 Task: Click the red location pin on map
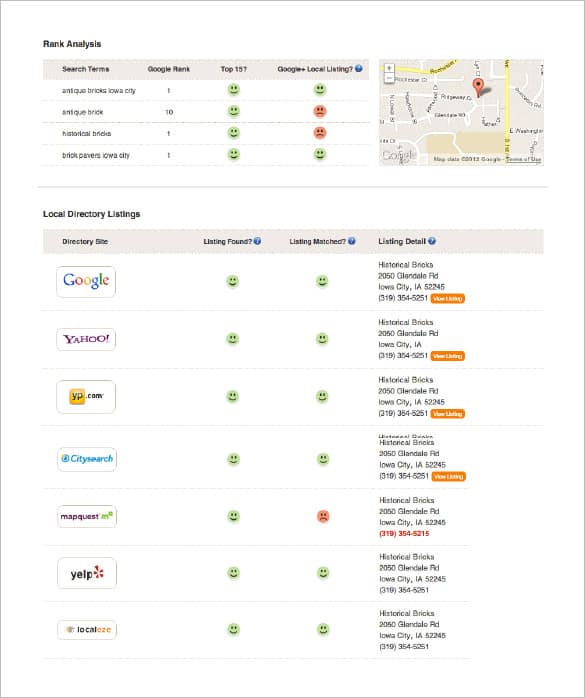(478, 87)
